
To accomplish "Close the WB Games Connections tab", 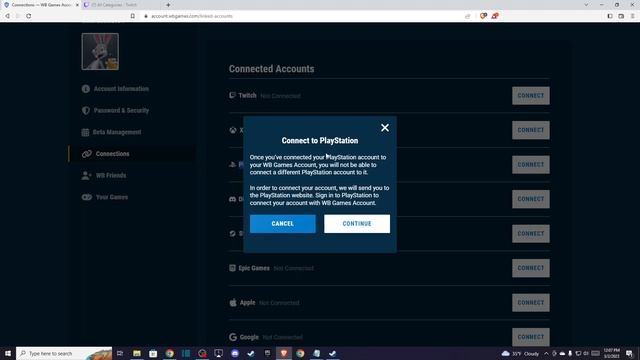I will point(77,5).
